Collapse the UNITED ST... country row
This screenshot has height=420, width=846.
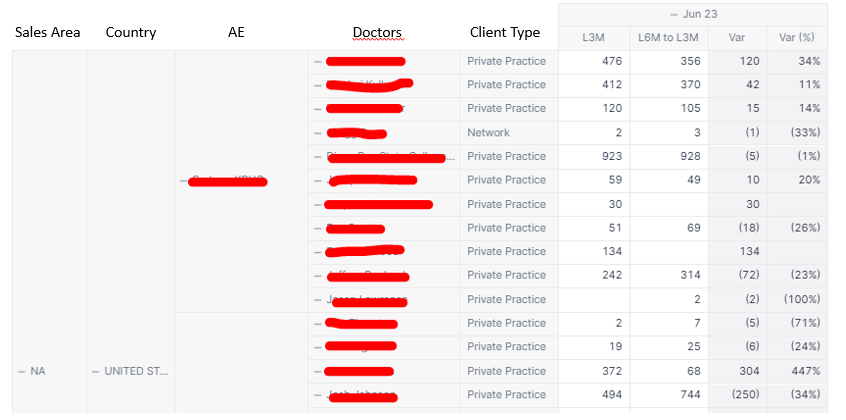tap(95, 371)
